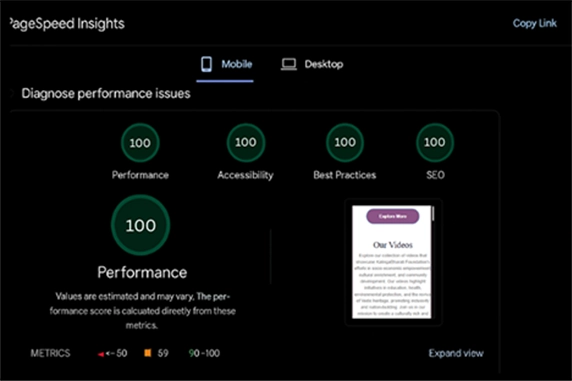572x381 pixels.
Task: Expand view of the metrics
Action: [x=456, y=353]
